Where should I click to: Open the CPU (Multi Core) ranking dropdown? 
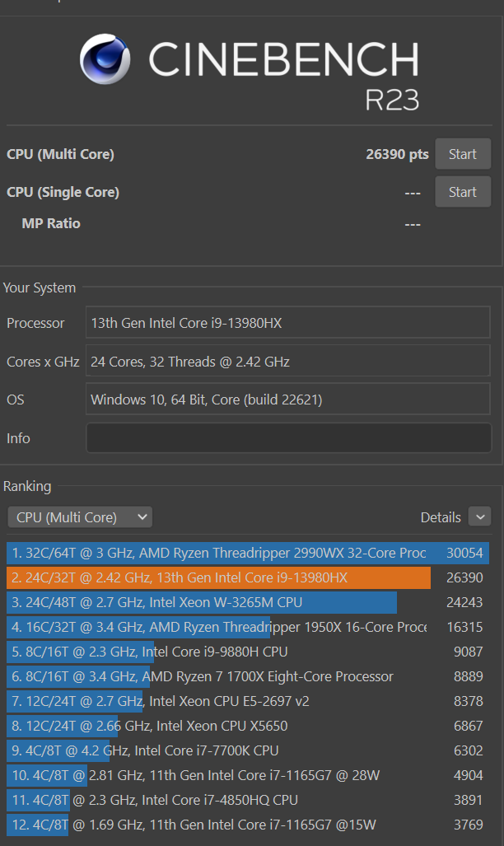(80, 517)
